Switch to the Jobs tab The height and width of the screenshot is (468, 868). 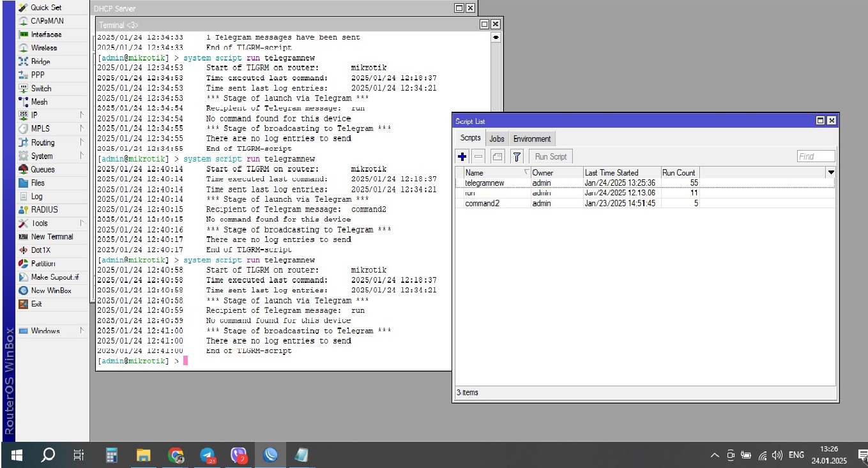coord(497,139)
